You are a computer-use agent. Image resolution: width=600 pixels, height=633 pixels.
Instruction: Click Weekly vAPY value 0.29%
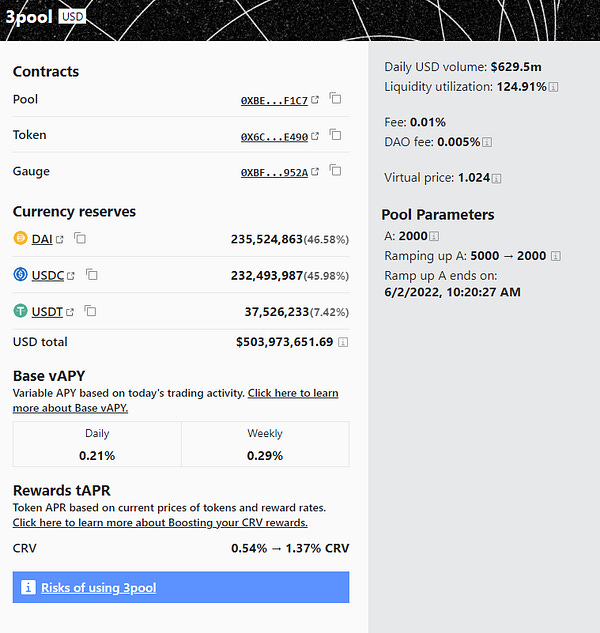(265, 456)
